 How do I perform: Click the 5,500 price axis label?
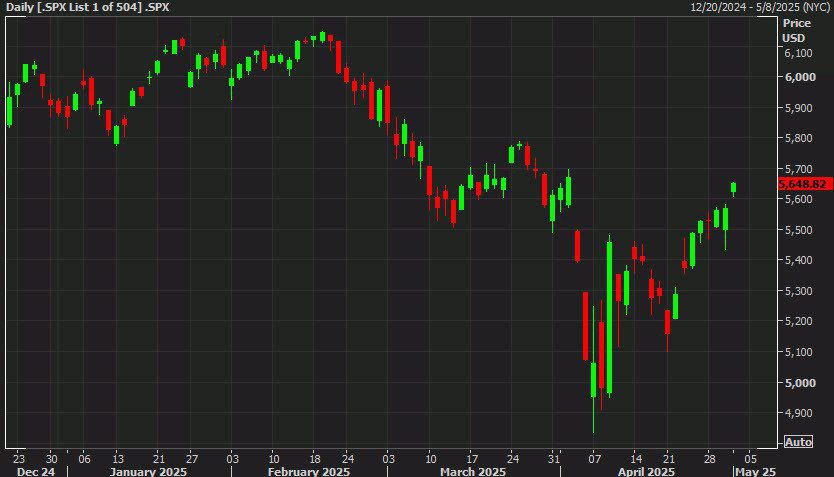pyautogui.click(x=798, y=230)
